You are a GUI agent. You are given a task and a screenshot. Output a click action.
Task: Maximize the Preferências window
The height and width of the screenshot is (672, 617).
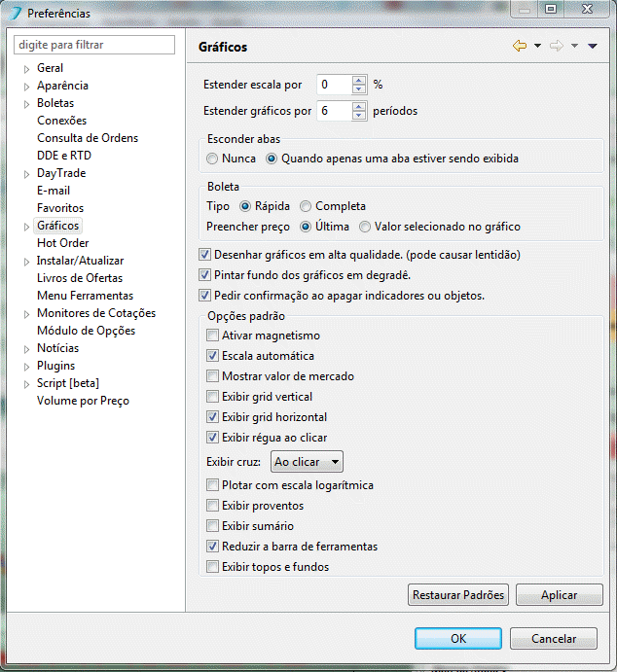[551, 9]
